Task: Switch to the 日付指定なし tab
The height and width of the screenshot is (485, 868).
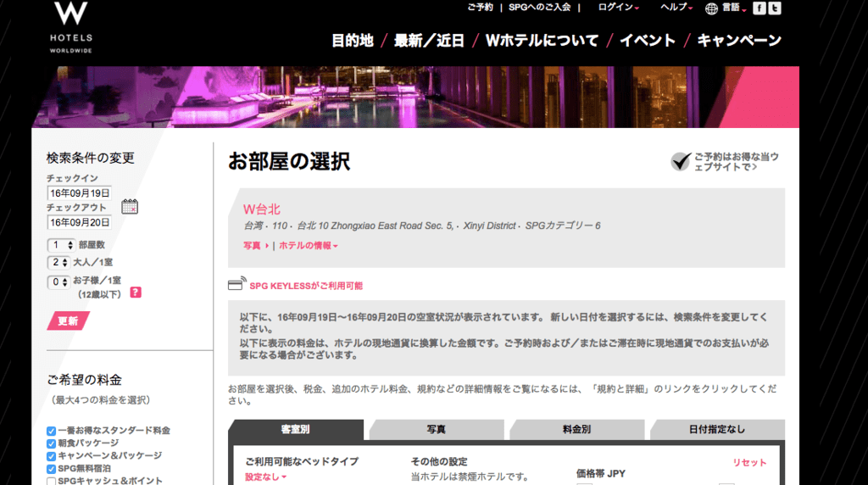Action: (717, 430)
